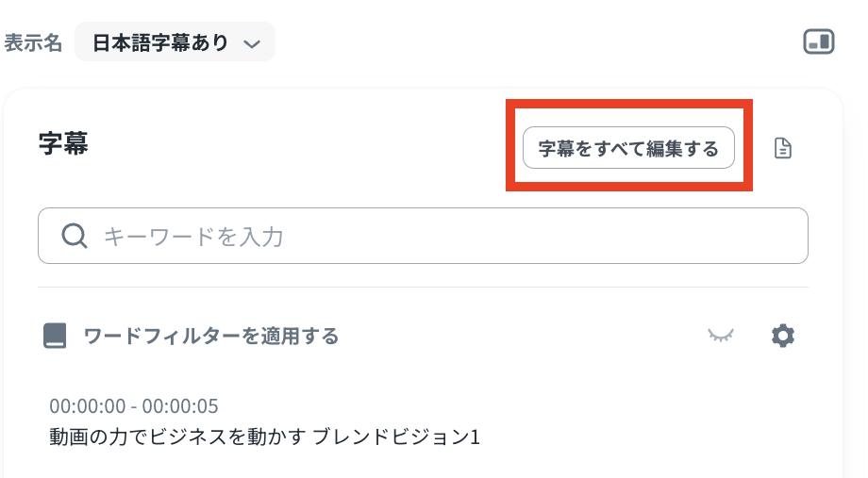
Task: Click the 表示名 label
Action: click(x=33, y=43)
